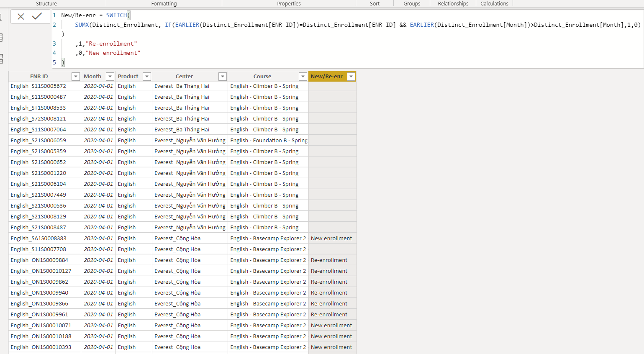The width and height of the screenshot is (644, 354).
Task: Click the Month cell for English_S72S0008121
Action: [98, 119]
